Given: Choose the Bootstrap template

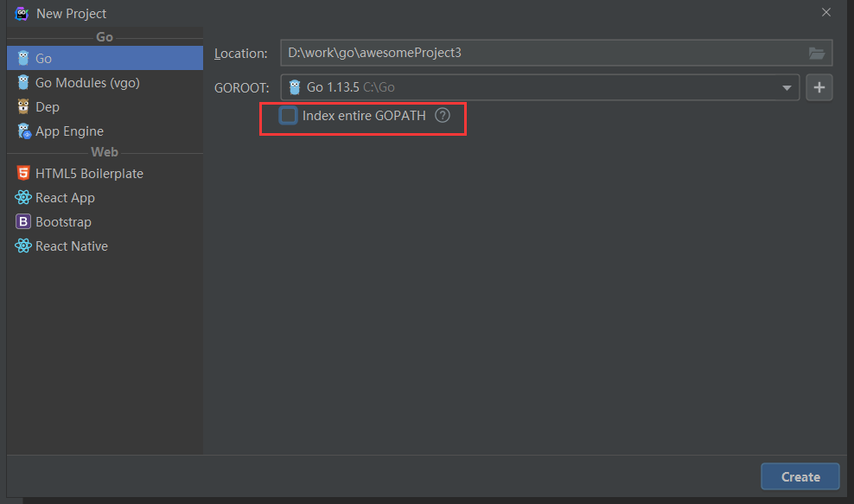Looking at the screenshot, I should [x=60, y=221].
